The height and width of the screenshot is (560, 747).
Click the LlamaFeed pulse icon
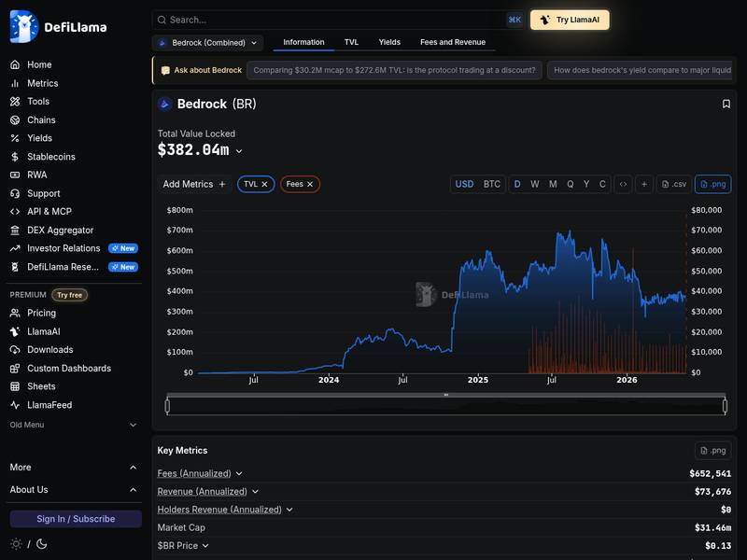(15, 405)
